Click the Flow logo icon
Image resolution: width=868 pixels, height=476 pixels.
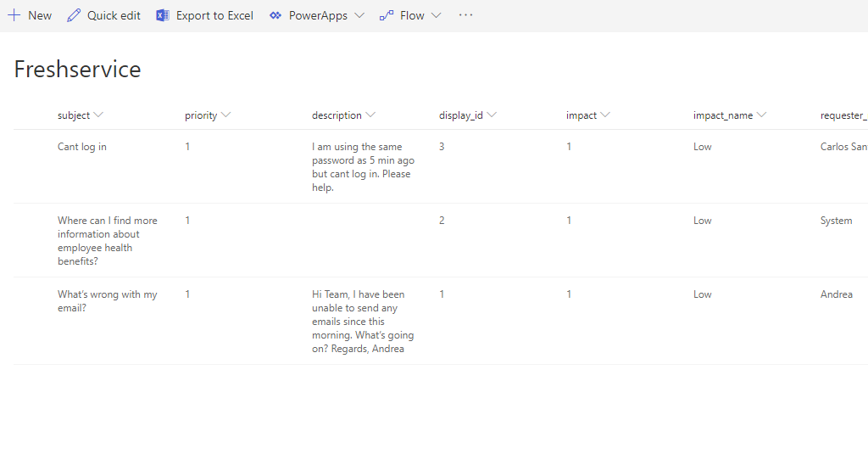click(x=387, y=15)
